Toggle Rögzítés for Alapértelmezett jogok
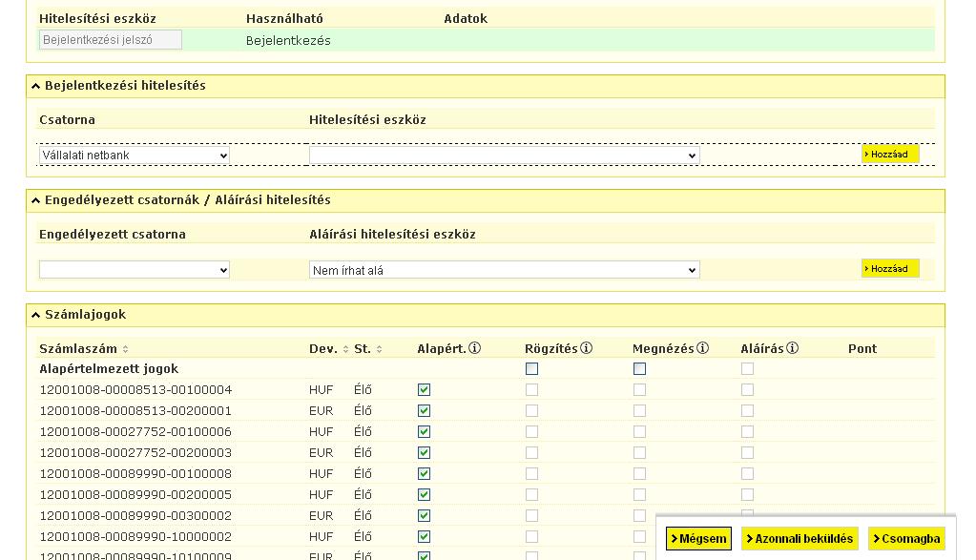Screen dimensions: 976x560 tap(531, 369)
